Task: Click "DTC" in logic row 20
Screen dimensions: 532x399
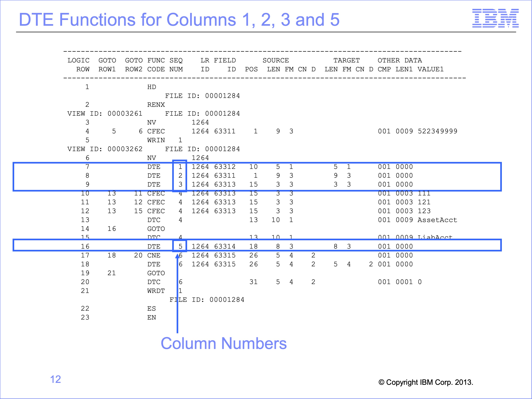Action: coord(154,282)
